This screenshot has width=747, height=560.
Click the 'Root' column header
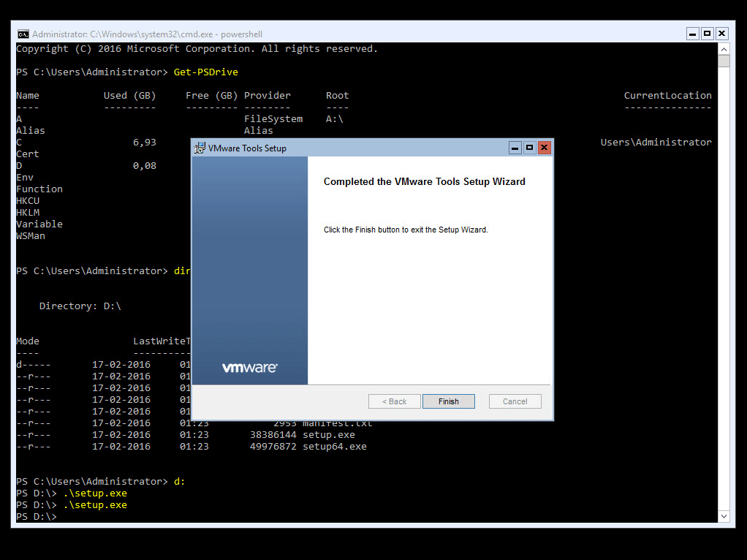pyautogui.click(x=337, y=95)
